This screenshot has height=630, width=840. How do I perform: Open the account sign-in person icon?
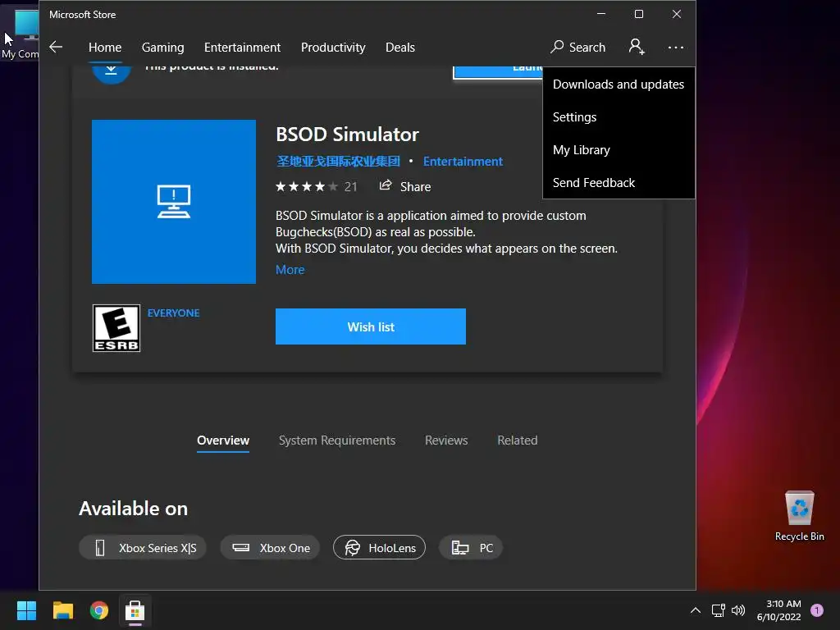click(637, 47)
